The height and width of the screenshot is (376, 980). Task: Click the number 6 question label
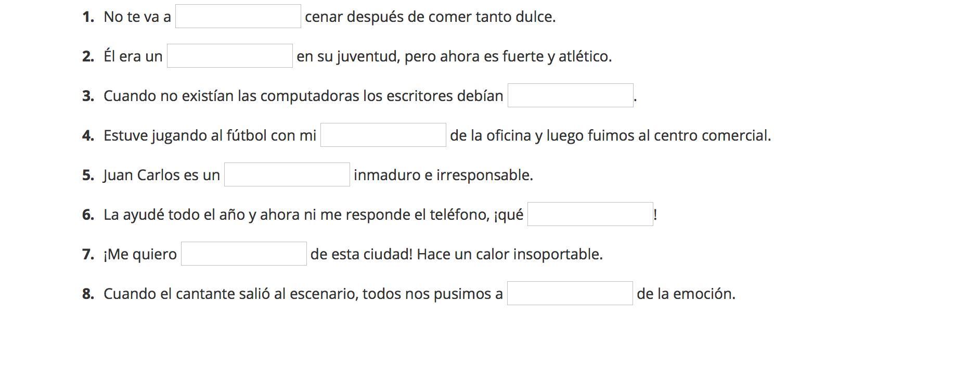pos(88,215)
